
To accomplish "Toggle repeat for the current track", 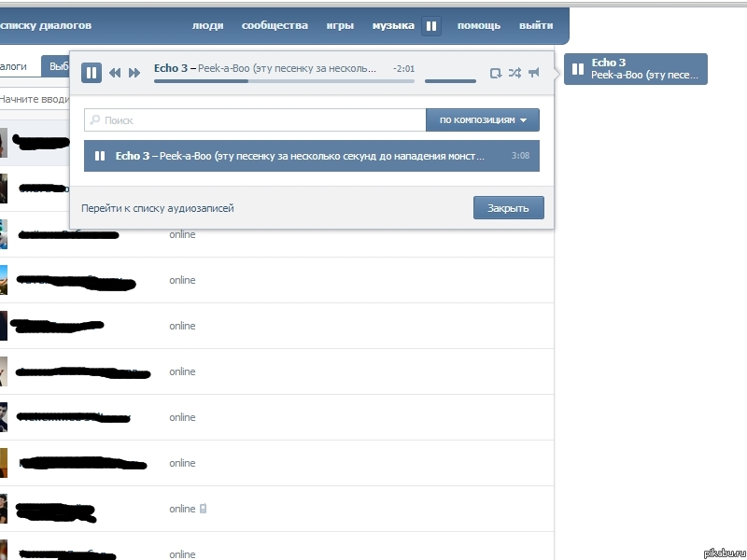I will coord(496,73).
